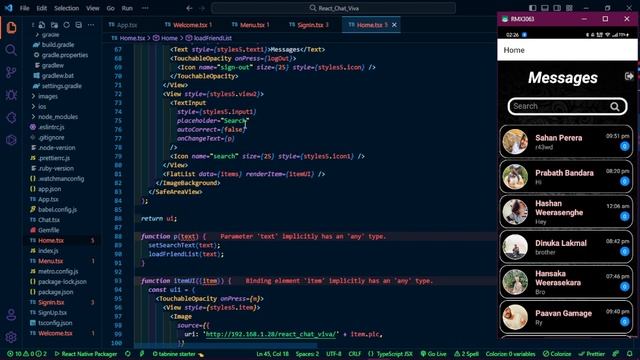Open the Run menu

(127, 8)
